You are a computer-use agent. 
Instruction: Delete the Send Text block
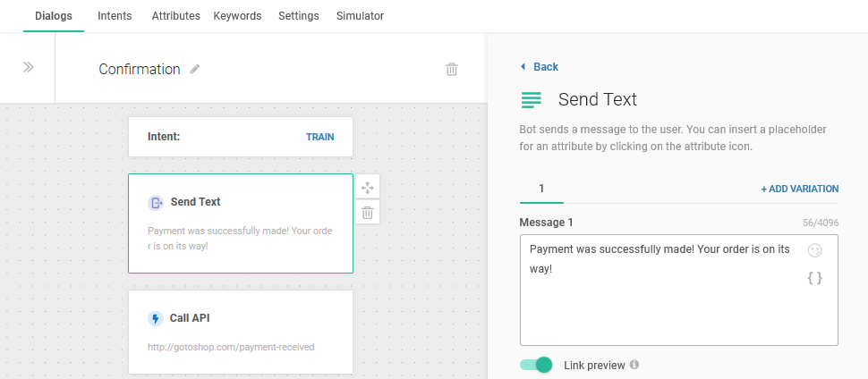click(367, 212)
